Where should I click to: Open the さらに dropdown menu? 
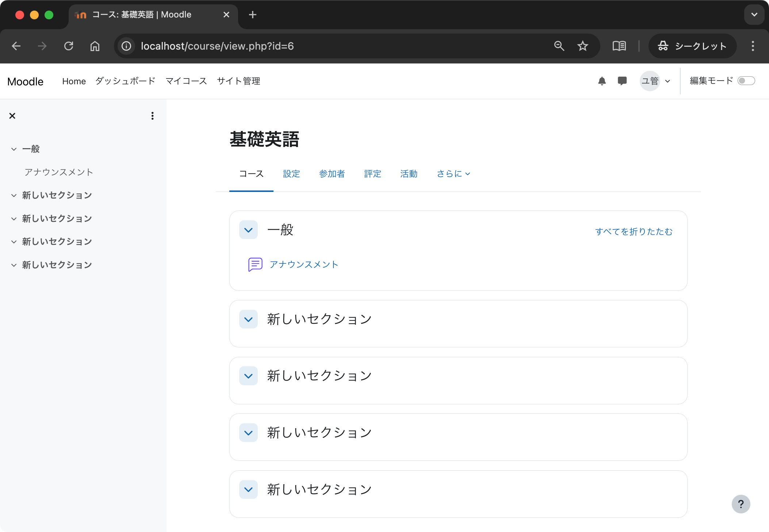tap(453, 174)
